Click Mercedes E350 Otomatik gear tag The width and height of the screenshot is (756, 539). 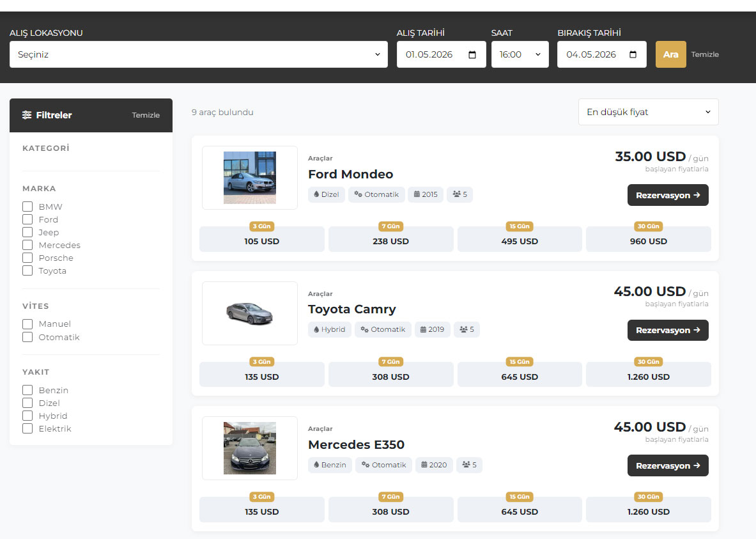point(384,465)
